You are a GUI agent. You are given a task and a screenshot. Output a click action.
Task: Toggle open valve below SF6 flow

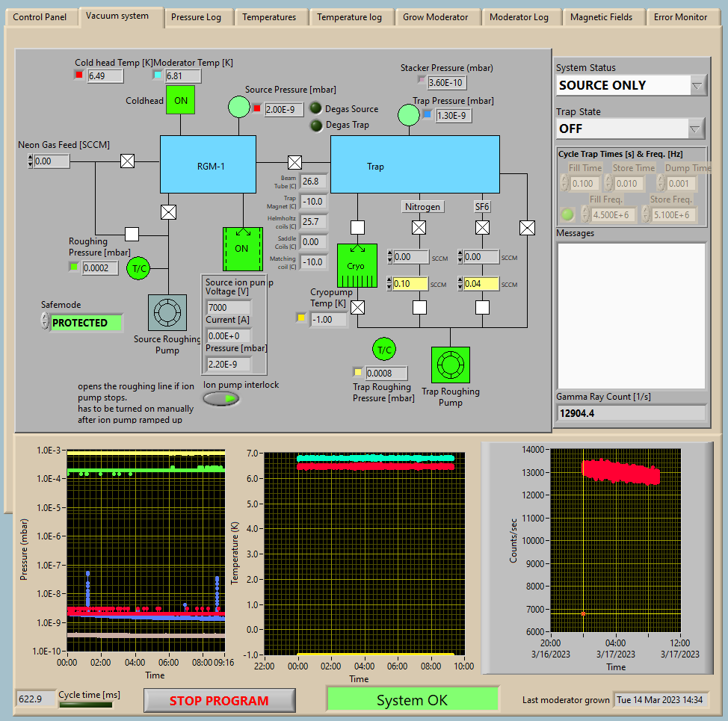click(482, 307)
